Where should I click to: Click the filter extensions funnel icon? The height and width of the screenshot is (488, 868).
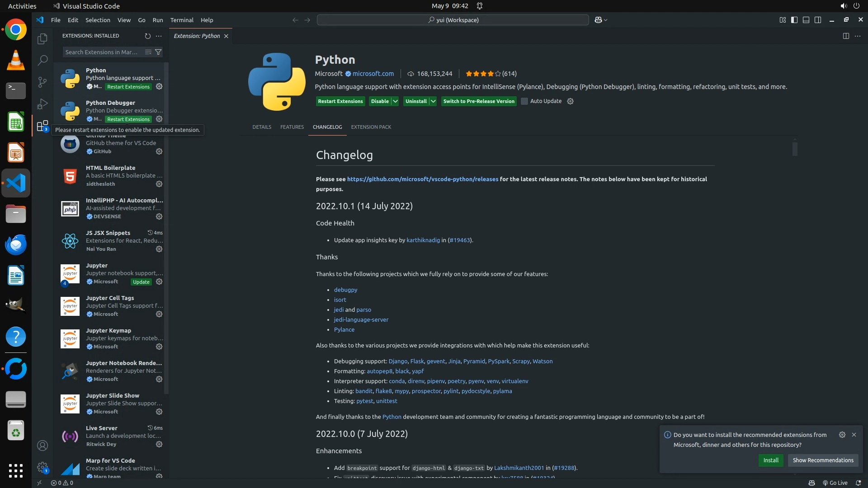pos(158,52)
